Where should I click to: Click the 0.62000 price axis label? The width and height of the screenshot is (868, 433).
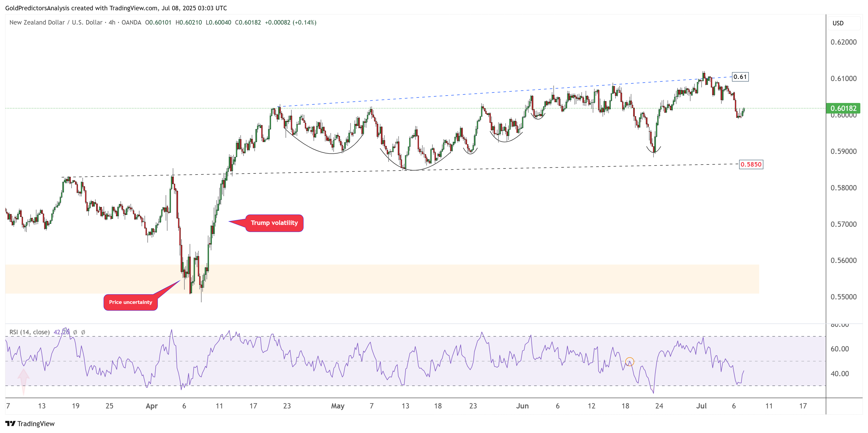coord(843,42)
